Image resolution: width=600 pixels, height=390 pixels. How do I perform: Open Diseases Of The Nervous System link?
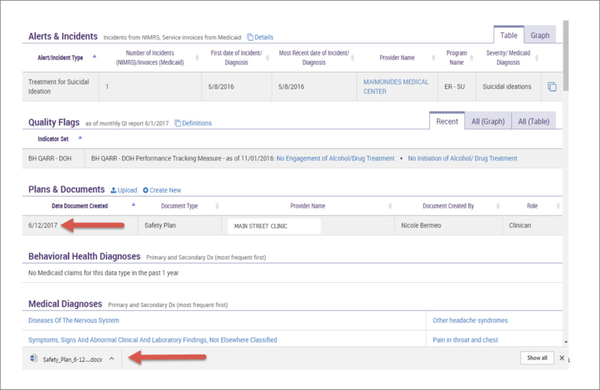click(73, 320)
